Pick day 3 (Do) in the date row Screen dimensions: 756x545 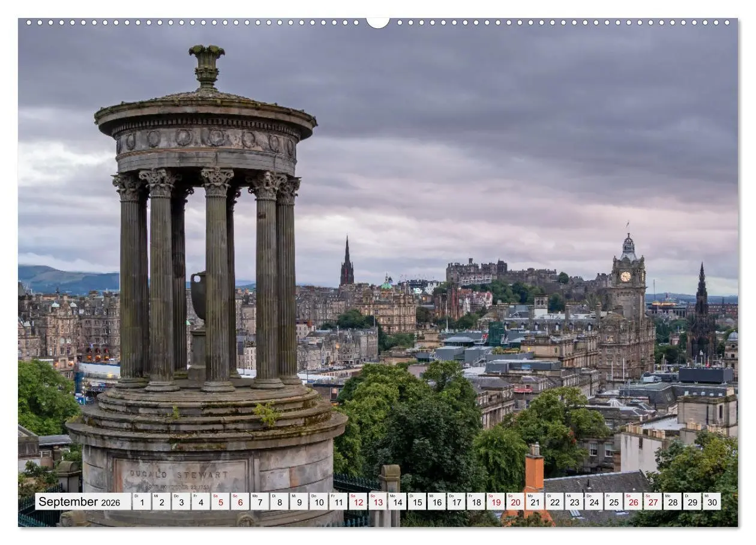point(181,502)
